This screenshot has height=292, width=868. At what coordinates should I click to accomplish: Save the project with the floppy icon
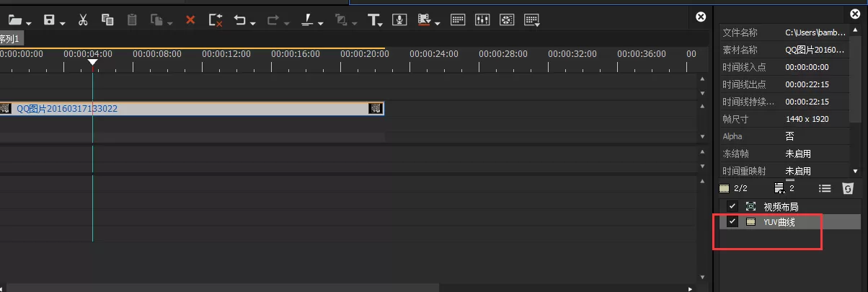pyautogui.click(x=50, y=20)
